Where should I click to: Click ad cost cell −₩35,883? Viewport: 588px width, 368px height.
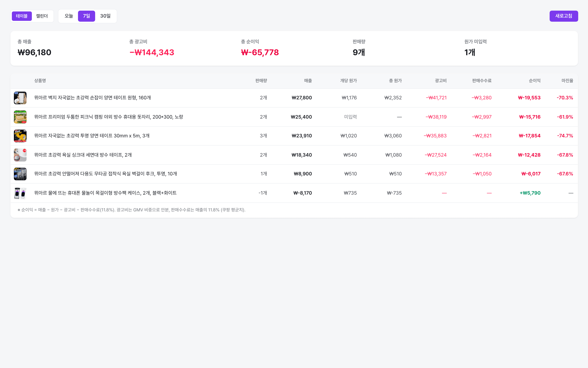coord(435,136)
